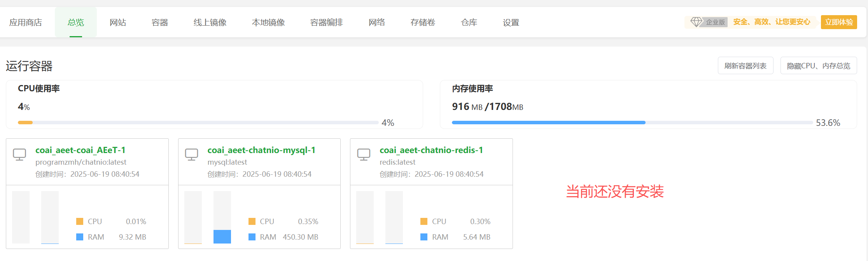Click image name mysql:latest
This screenshot has width=868, height=261.
coord(227,162)
